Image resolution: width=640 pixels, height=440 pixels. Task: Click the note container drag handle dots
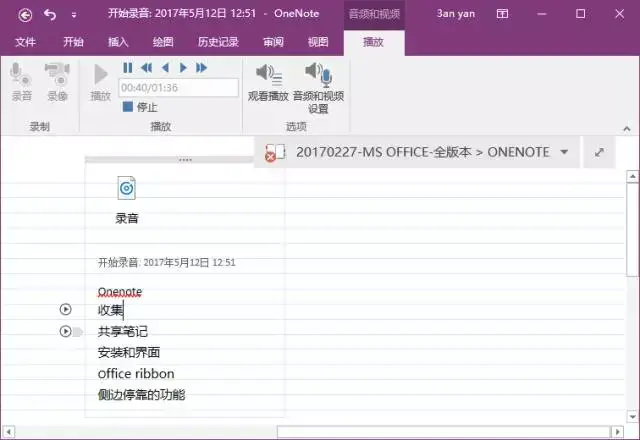[185, 160]
